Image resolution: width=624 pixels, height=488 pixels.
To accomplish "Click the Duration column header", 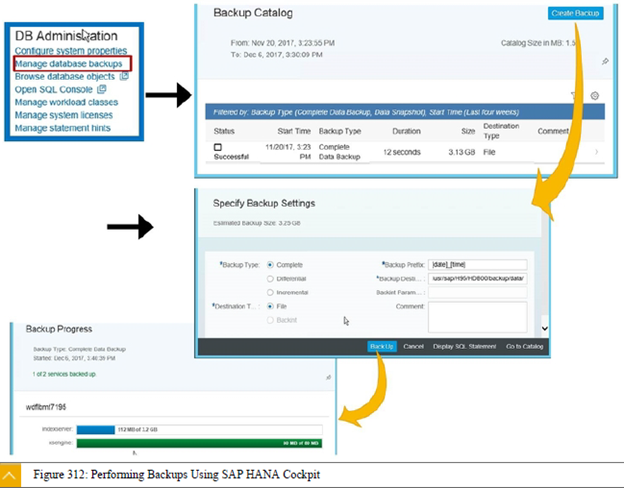I will point(406,131).
